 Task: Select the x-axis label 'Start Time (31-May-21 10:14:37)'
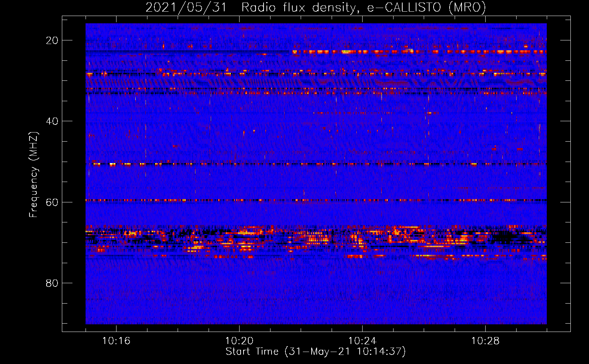click(x=316, y=352)
